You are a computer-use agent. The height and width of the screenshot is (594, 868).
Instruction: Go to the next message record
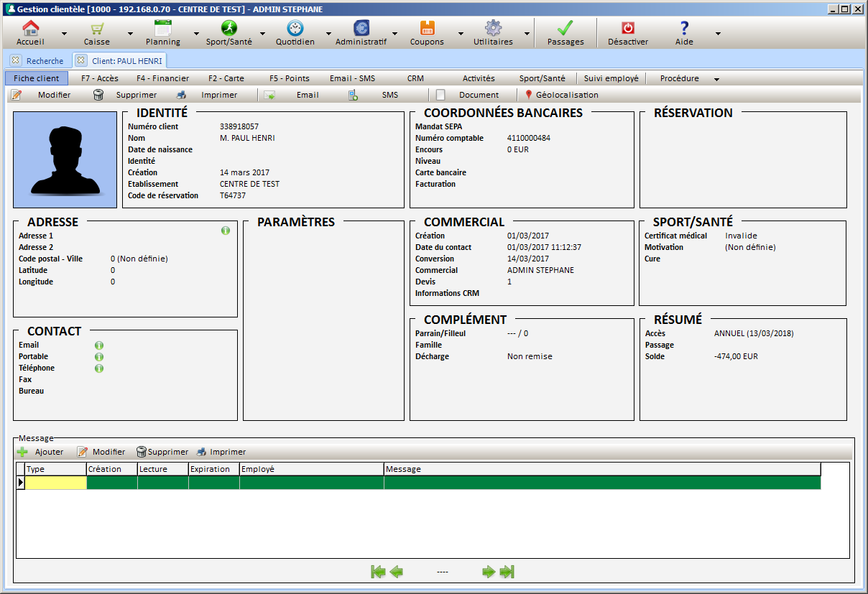(489, 572)
